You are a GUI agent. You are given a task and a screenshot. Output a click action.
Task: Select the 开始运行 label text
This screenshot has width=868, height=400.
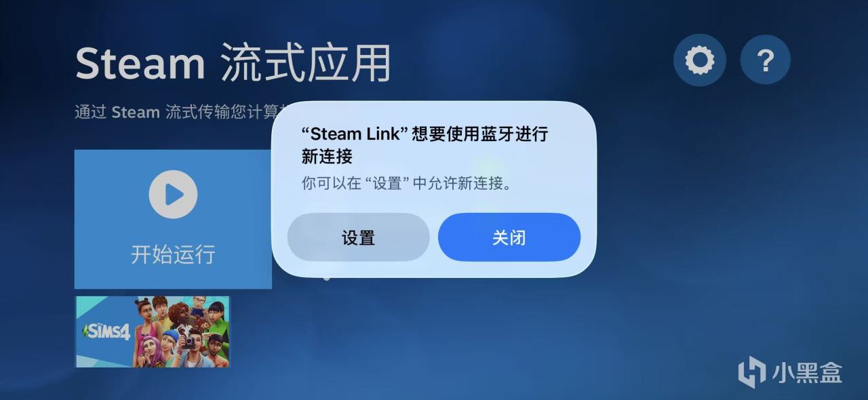(173, 255)
